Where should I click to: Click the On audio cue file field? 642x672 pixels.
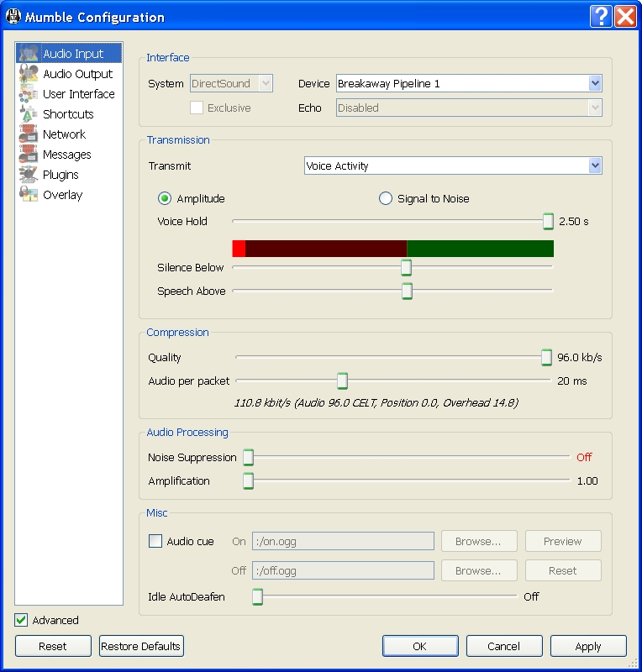point(343,541)
